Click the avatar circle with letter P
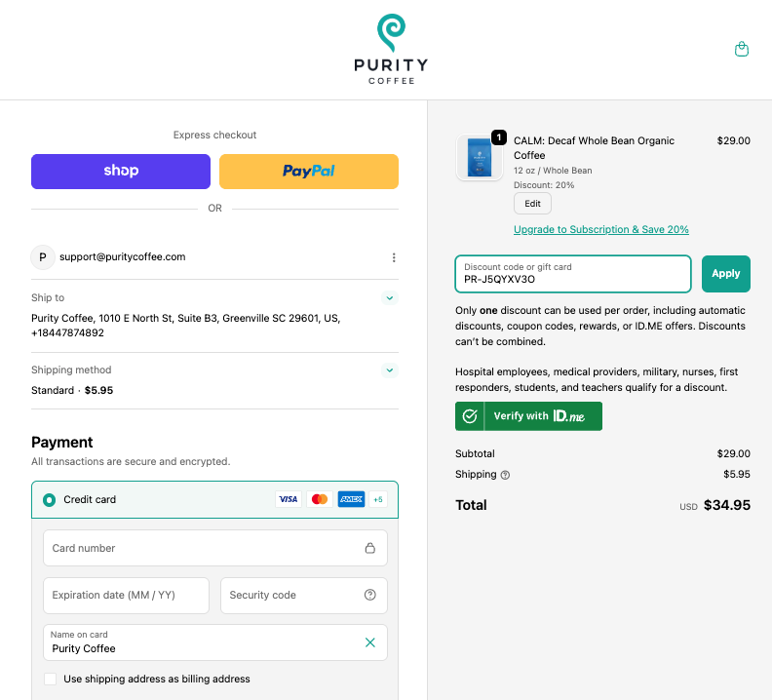Viewport: 772px width, 700px height. (42, 257)
